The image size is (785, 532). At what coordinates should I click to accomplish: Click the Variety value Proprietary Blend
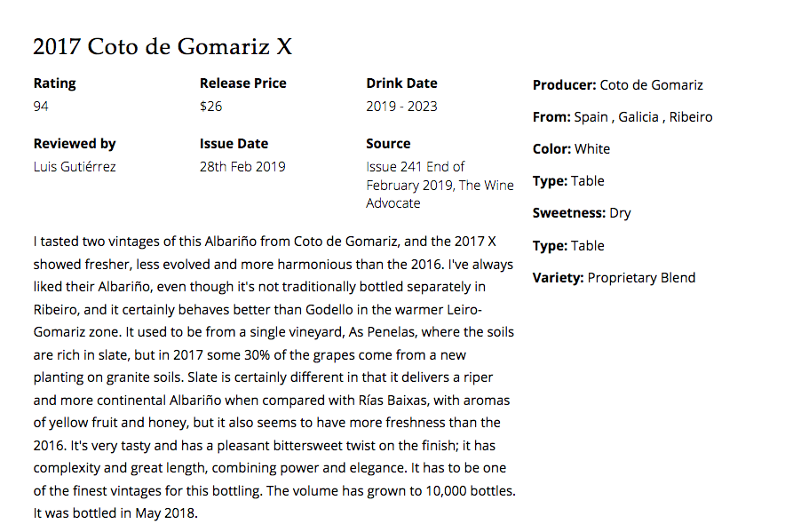[641, 277]
